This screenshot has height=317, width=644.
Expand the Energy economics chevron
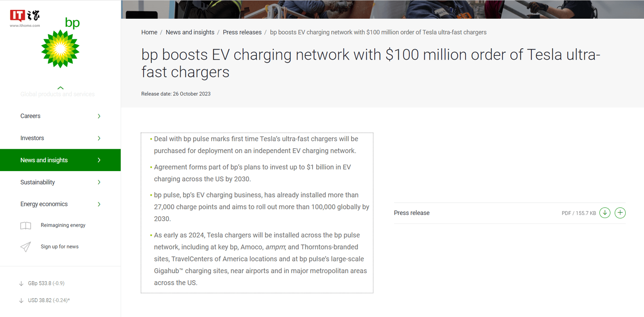pyautogui.click(x=99, y=204)
